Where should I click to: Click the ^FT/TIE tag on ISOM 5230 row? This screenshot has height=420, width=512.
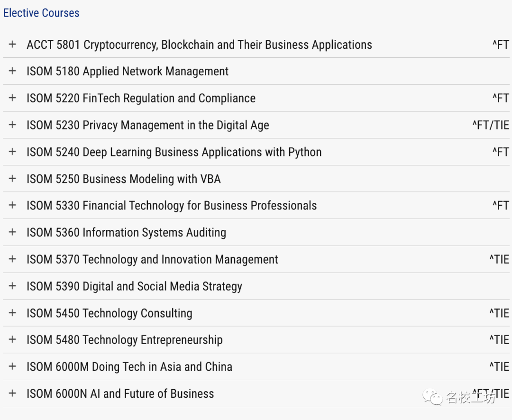[x=491, y=125]
